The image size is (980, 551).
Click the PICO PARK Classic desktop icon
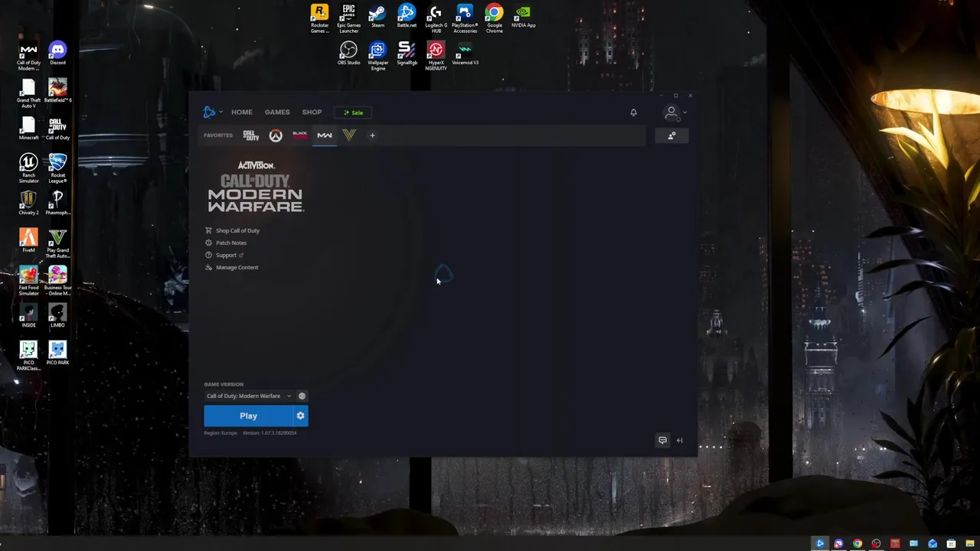click(28, 356)
